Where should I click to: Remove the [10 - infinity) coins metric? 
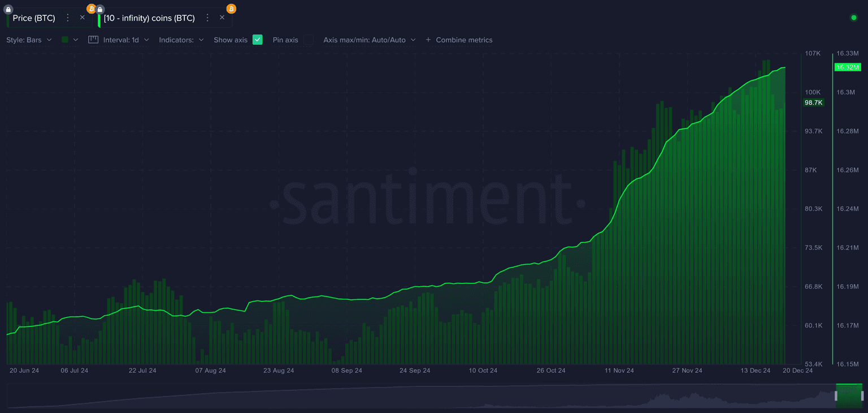point(222,18)
